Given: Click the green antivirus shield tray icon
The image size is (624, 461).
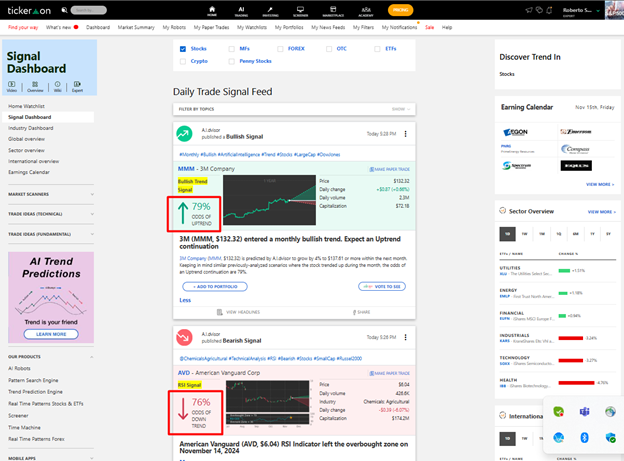Looking at the screenshot, I should tap(558, 412).
